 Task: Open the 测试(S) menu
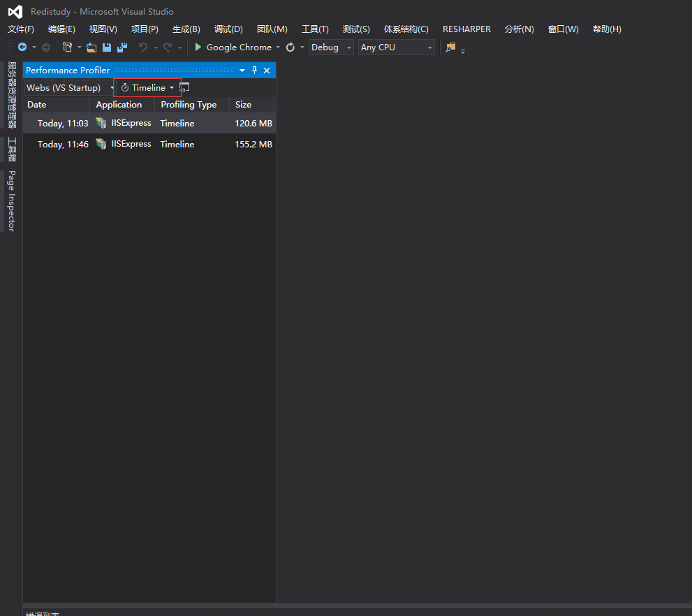click(x=356, y=29)
